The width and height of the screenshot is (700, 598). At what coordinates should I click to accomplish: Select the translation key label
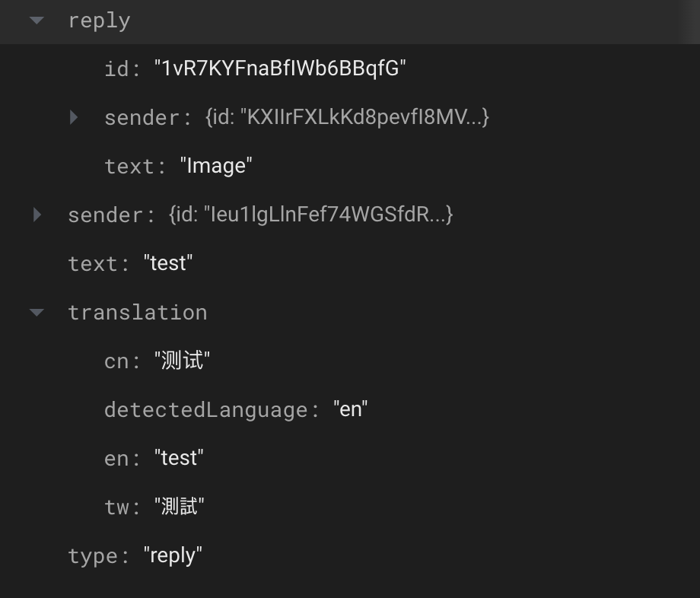137,312
